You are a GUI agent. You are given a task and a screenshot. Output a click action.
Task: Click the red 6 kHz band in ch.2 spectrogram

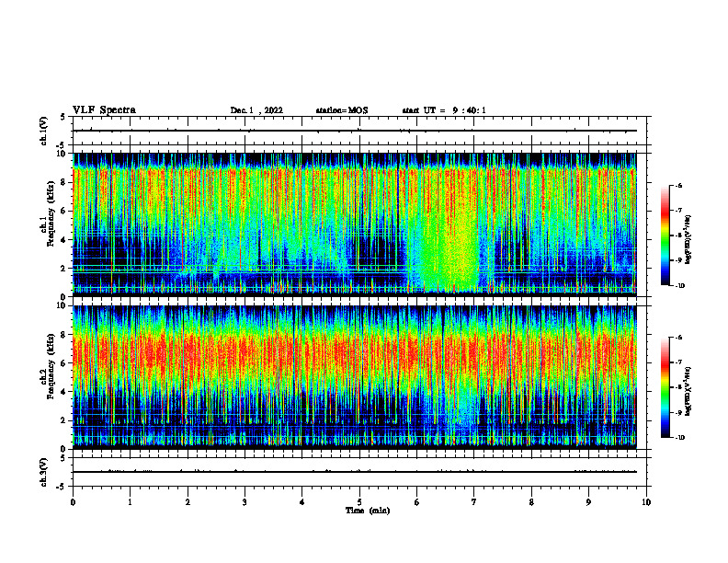click(354, 355)
